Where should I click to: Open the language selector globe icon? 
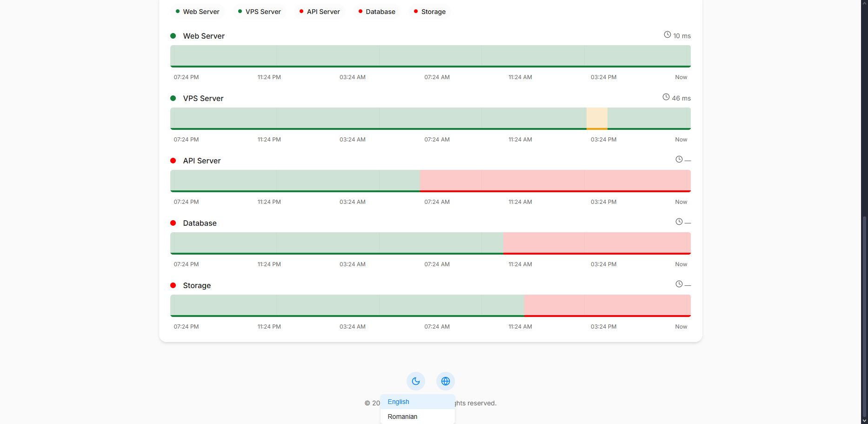(445, 381)
